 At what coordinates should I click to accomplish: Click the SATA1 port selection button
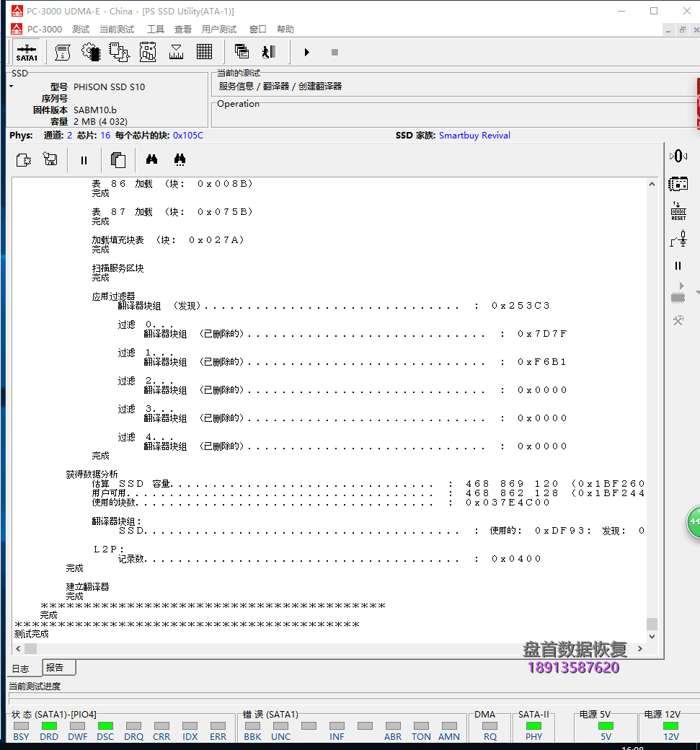click(x=27, y=52)
